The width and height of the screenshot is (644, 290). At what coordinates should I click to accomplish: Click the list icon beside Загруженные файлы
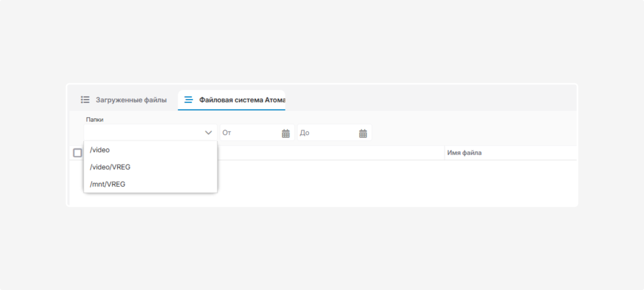coord(85,100)
